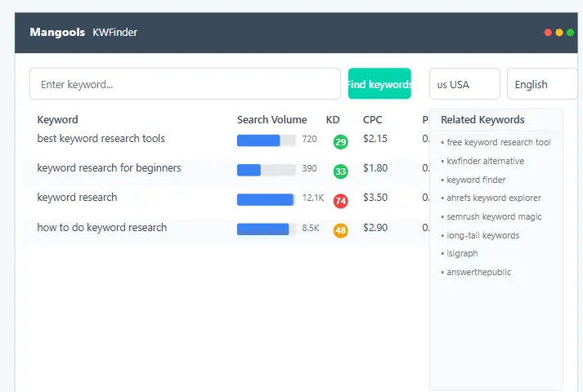Sort by the Keyword column header
This screenshot has width=583, height=392.
pyautogui.click(x=57, y=119)
